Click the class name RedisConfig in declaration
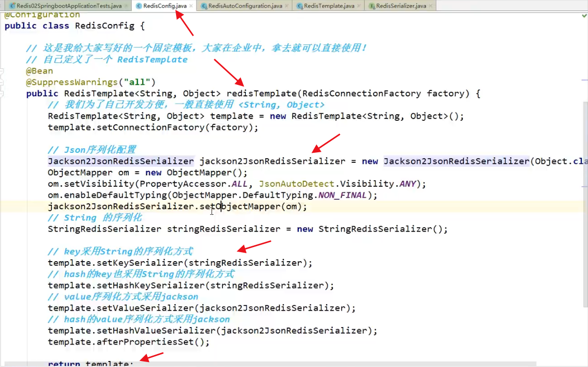Screen dimensions: 588x367 click(105, 26)
